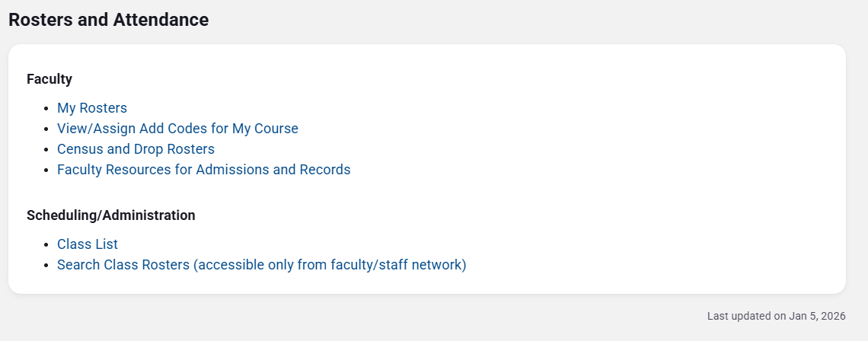
Task: Click the bullet beside Faculty Resources link
Action: point(46,170)
